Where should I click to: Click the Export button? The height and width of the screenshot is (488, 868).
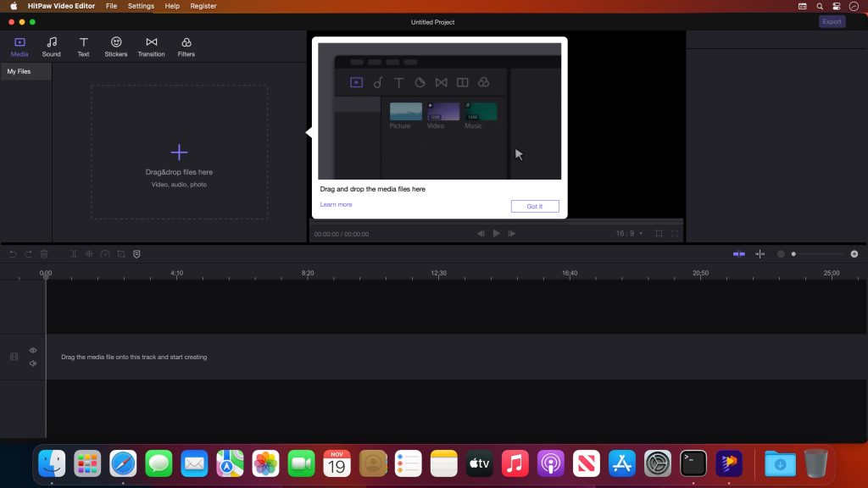point(832,21)
